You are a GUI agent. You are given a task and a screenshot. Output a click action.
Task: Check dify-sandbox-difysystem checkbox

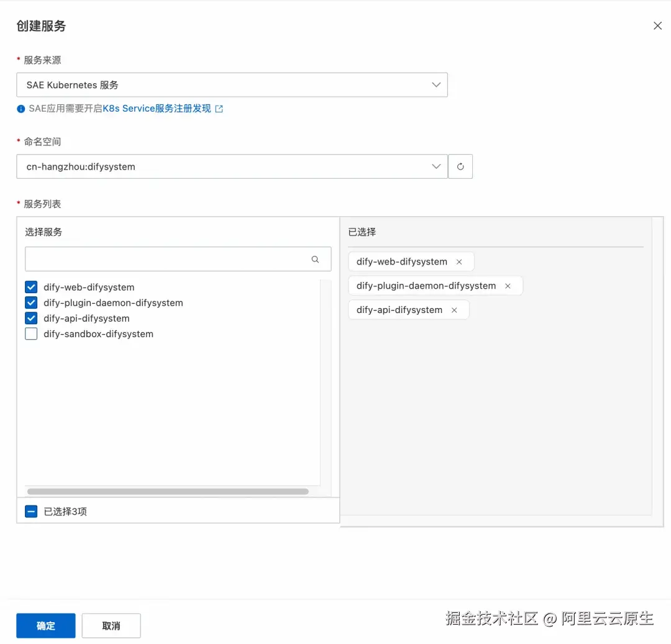click(x=31, y=333)
